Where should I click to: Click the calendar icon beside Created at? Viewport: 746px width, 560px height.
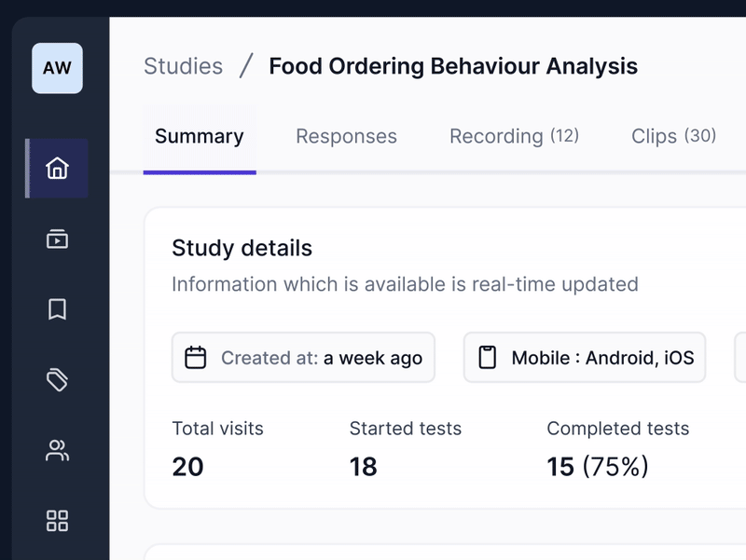pos(196,358)
